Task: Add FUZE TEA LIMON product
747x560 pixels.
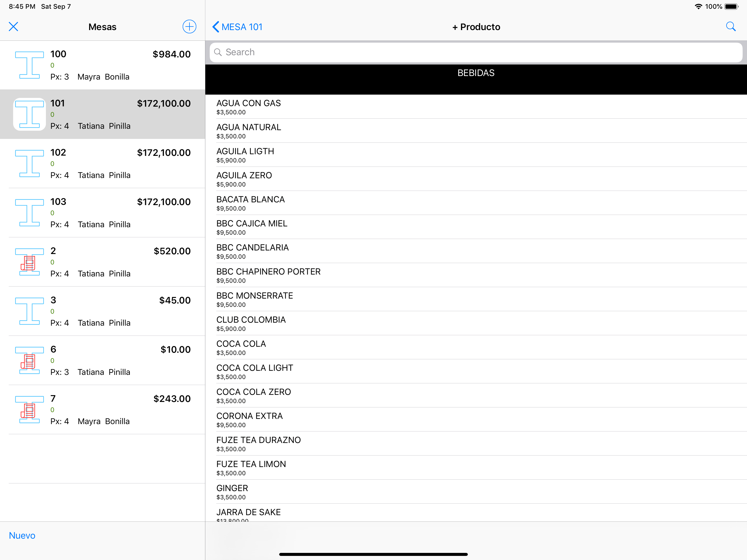Action: [x=476, y=468]
